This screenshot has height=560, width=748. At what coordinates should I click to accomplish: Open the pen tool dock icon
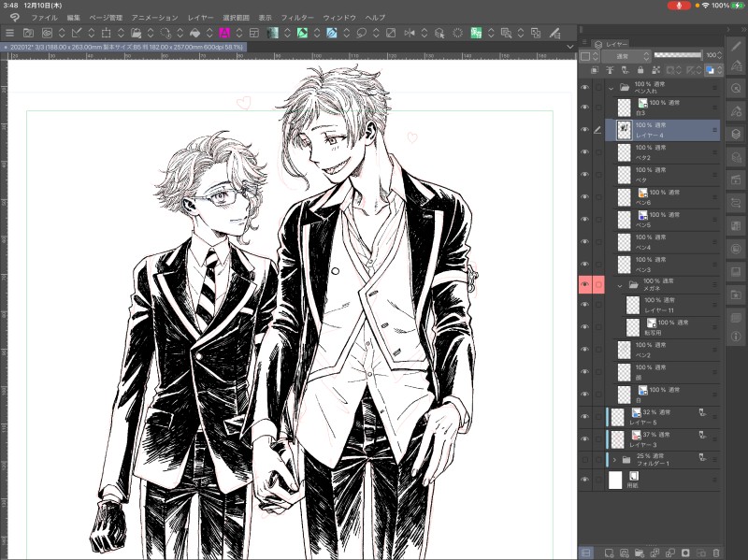(736, 46)
